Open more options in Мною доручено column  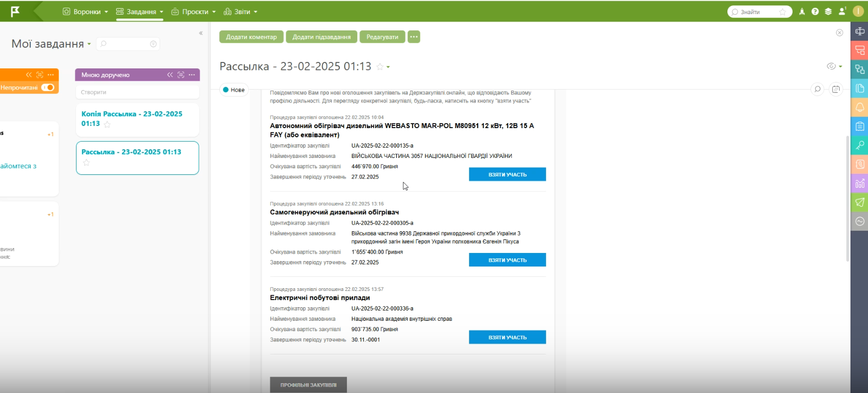(192, 75)
